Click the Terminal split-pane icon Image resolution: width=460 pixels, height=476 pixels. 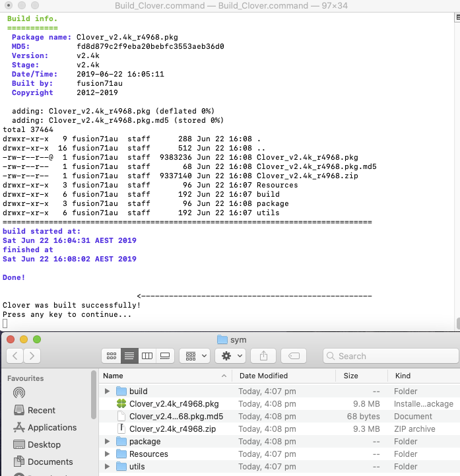(x=457, y=17)
